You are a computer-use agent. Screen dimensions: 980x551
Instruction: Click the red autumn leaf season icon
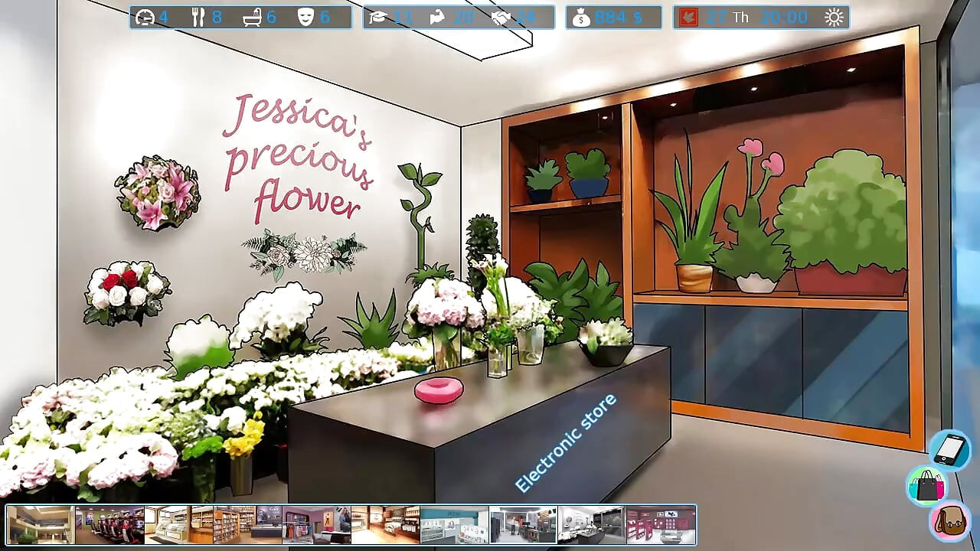coord(689,17)
